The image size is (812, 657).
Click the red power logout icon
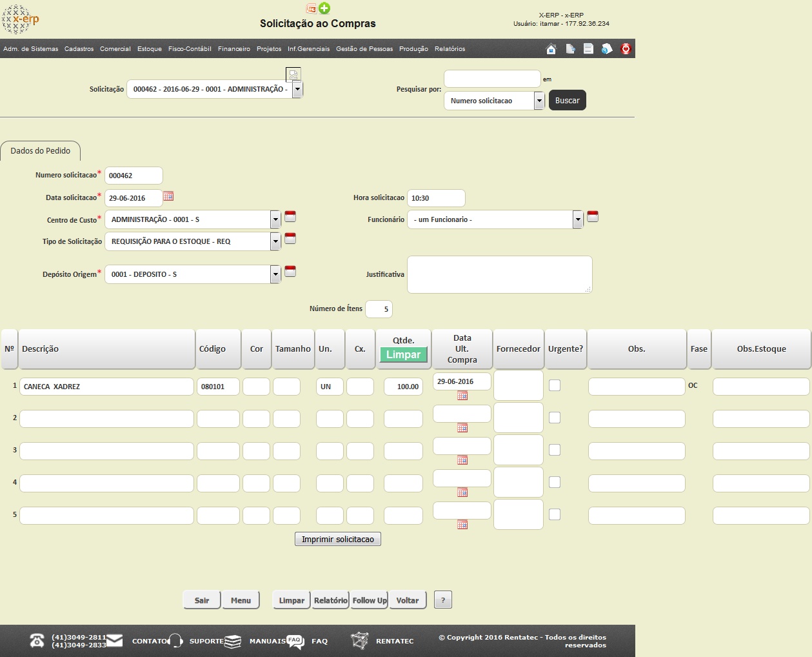coord(626,48)
